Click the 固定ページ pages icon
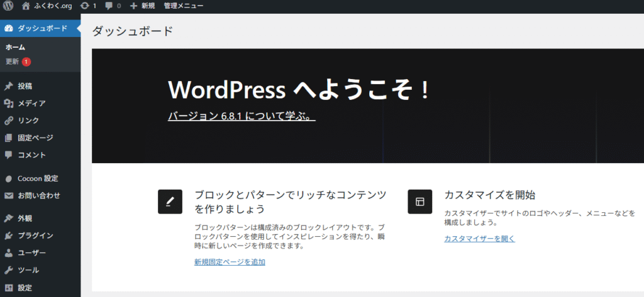Screen dimensions: 644x297 pyautogui.click(x=9, y=138)
